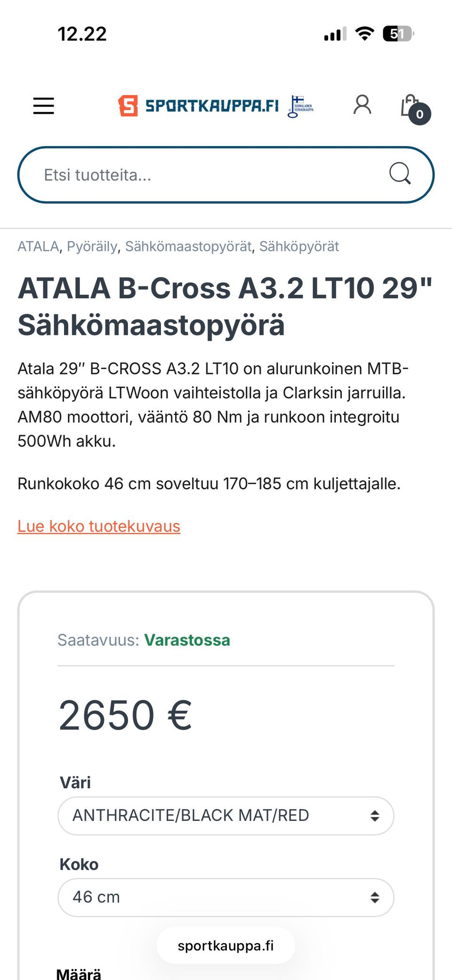Tap the Finnish webstore flag badge
452x980 pixels.
tap(300, 106)
